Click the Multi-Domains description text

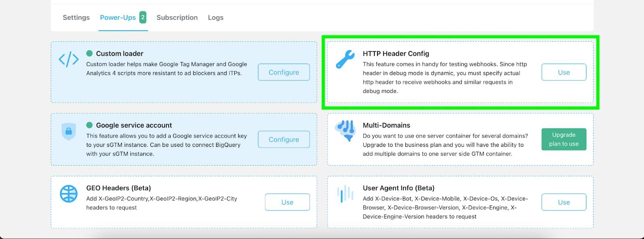(x=445, y=144)
